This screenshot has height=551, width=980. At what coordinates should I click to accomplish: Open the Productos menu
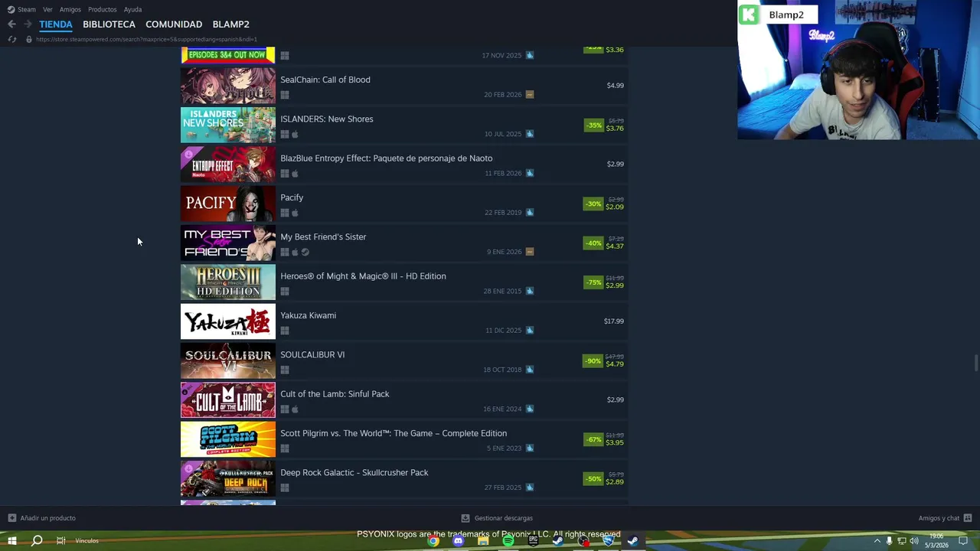(x=103, y=9)
